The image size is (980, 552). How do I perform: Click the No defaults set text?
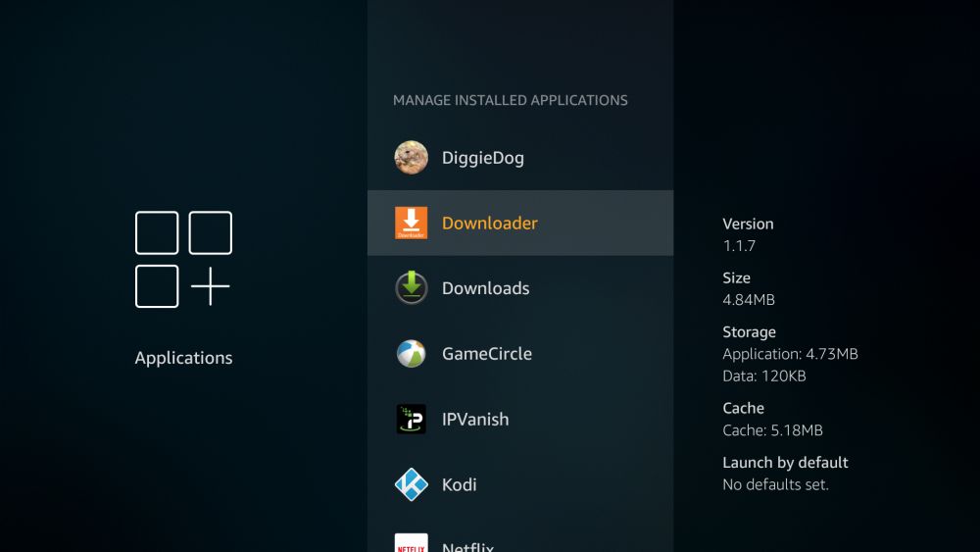(775, 485)
